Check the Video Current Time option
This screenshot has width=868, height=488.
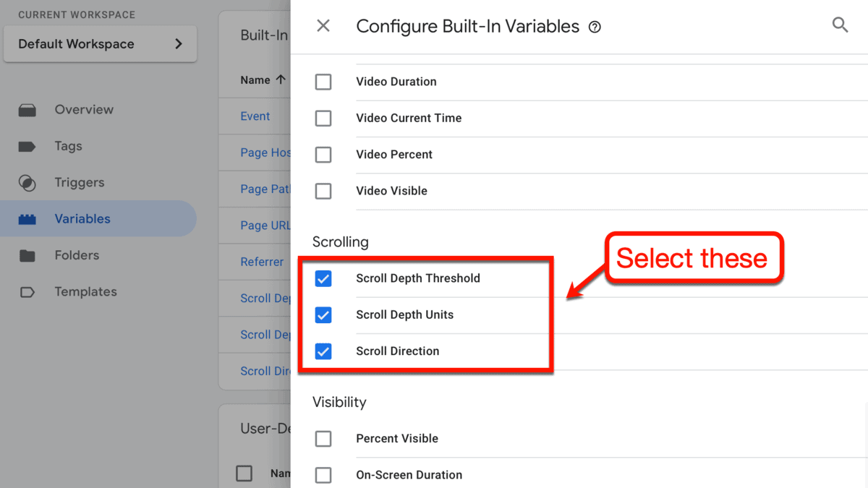pyautogui.click(x=323, y=118)
